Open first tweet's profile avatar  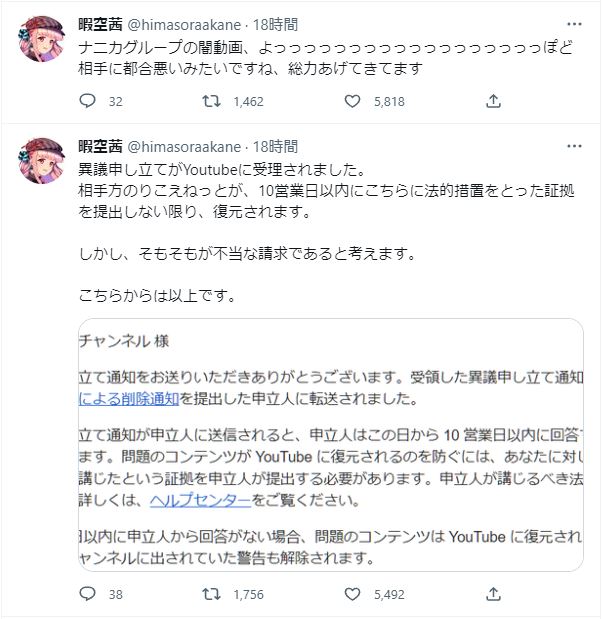coord(40,40)
